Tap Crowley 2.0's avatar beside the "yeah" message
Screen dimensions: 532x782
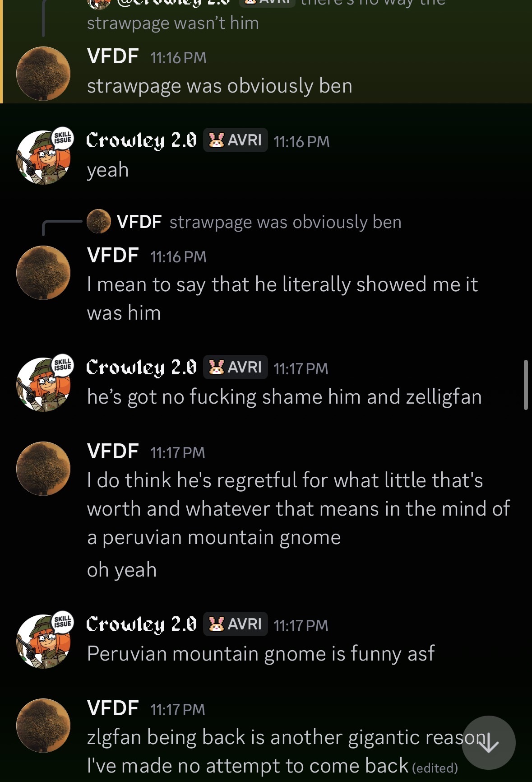click(43, 158)
